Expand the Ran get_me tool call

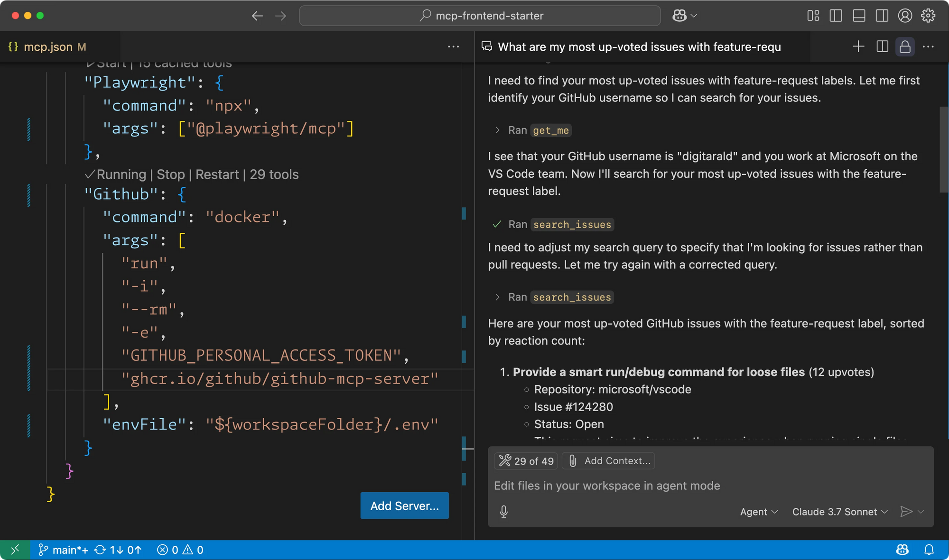pos(532,130)
